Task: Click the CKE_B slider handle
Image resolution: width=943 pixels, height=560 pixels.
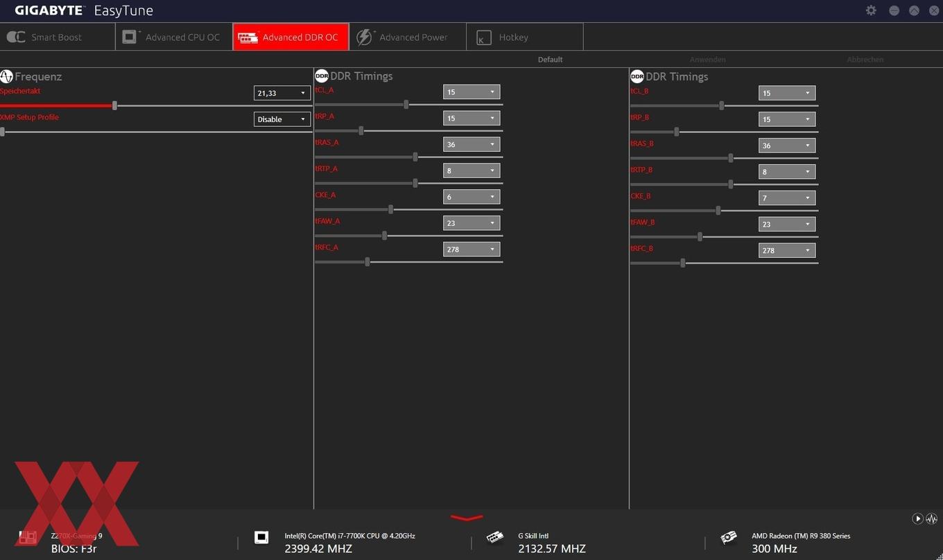Action: coord(718,210)
